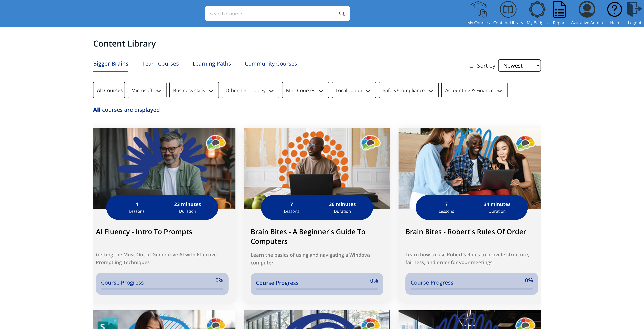Click the Content Library page heading
Screen dimensions: 644x329
pos(124,44)
